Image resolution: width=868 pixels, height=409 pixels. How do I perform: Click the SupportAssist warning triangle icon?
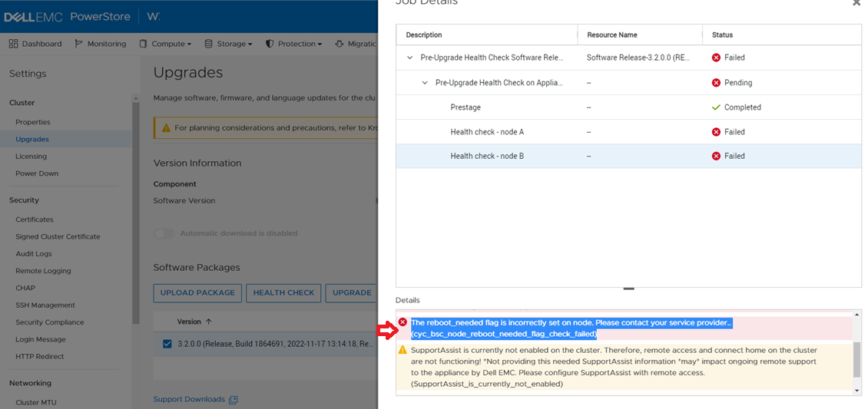[x=403, y=350]
